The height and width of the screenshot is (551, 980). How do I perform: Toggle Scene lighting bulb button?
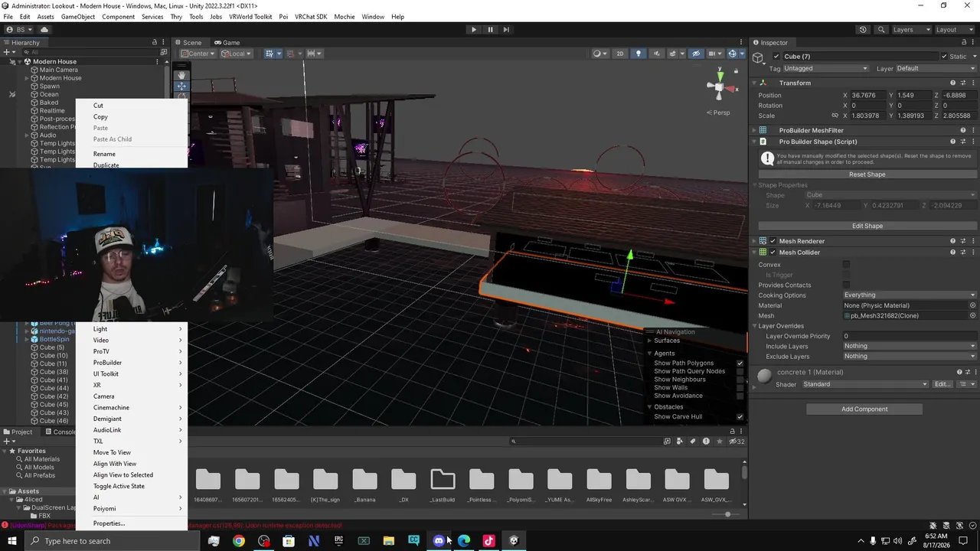pyautogui.click(x=638, y=54)
